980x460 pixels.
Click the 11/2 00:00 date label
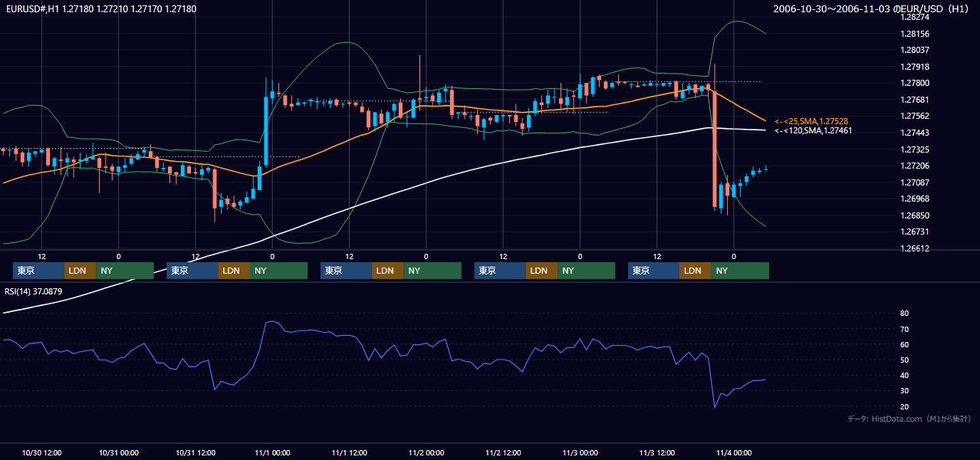[426, 453]
